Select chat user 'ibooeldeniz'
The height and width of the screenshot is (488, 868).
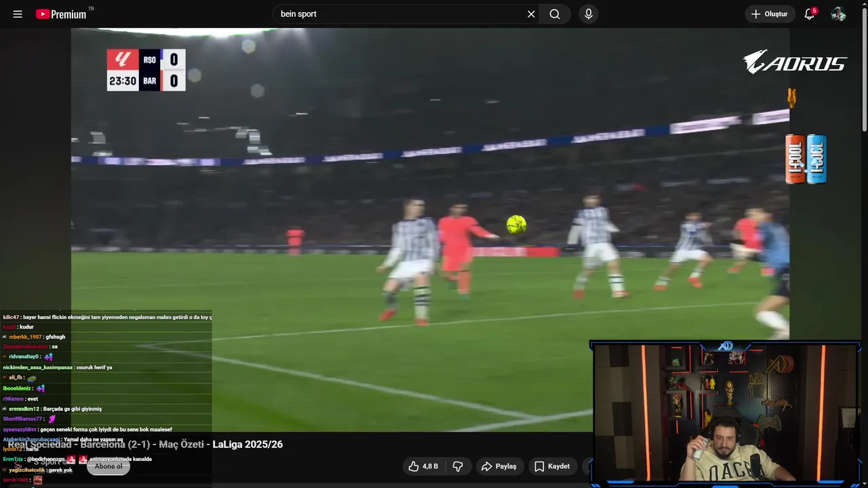pyautogui.click(x=17, y=388)
